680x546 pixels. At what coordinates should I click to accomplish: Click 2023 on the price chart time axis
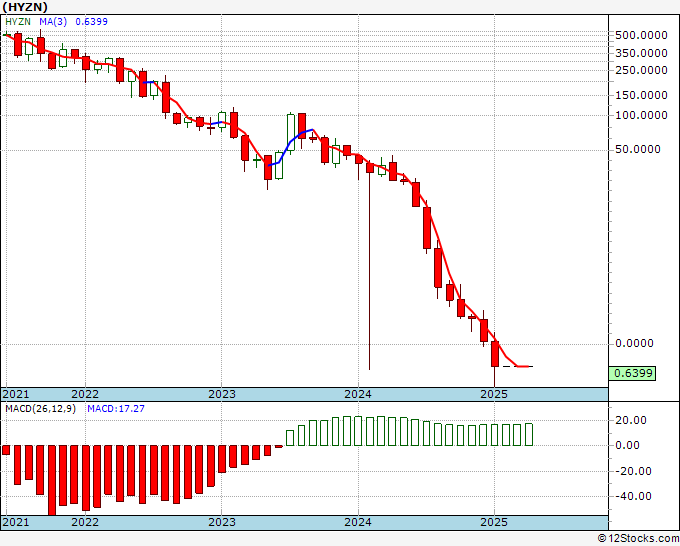(x=222, y=394)
